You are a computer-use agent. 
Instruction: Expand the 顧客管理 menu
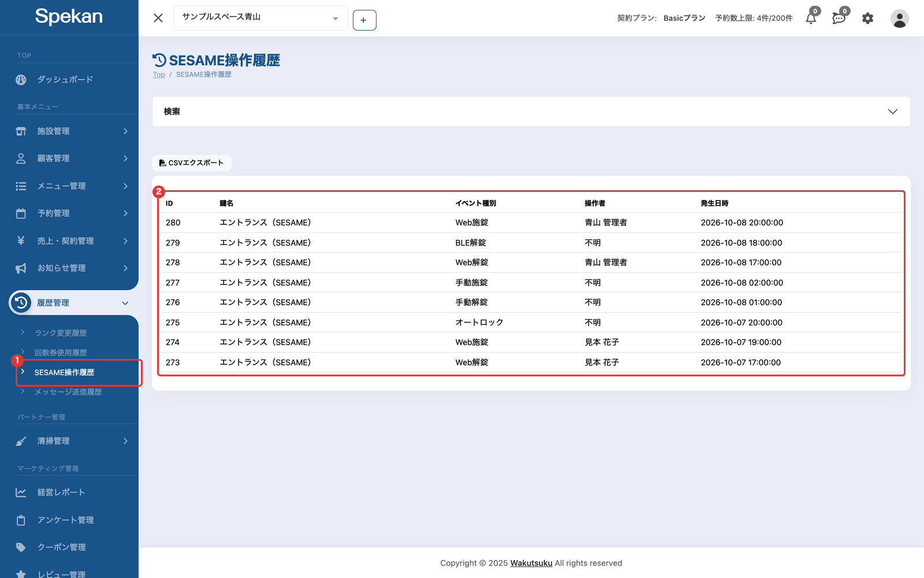tap(69, 158)
